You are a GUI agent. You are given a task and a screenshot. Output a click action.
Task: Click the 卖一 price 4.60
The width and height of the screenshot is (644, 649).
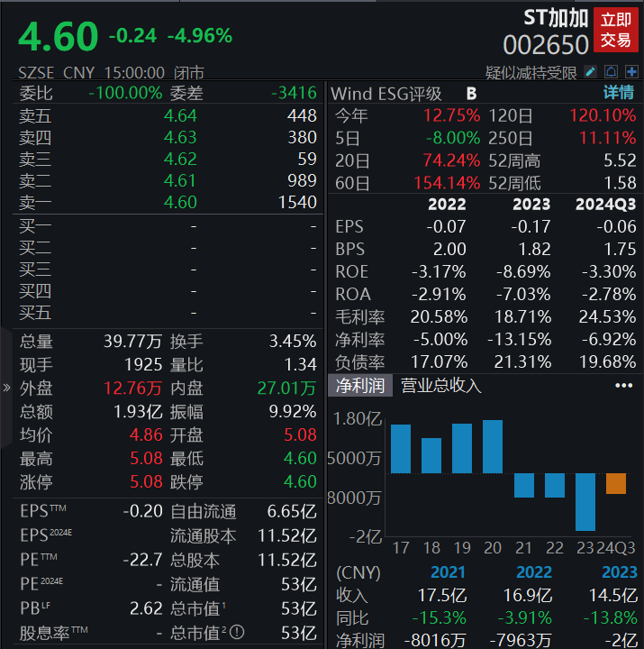tap(180, 203)
